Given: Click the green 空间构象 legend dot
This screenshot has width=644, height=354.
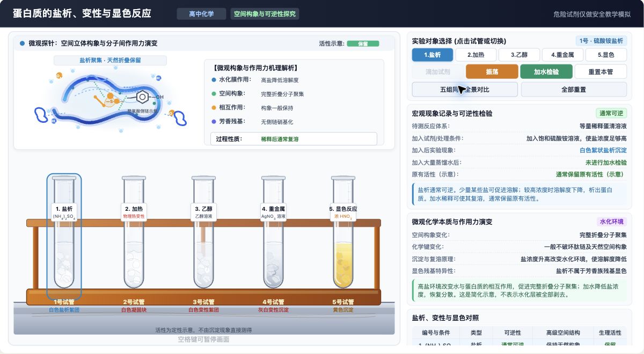Looking at the screenshot, I should pyautogui.click(x=214, y=94).
